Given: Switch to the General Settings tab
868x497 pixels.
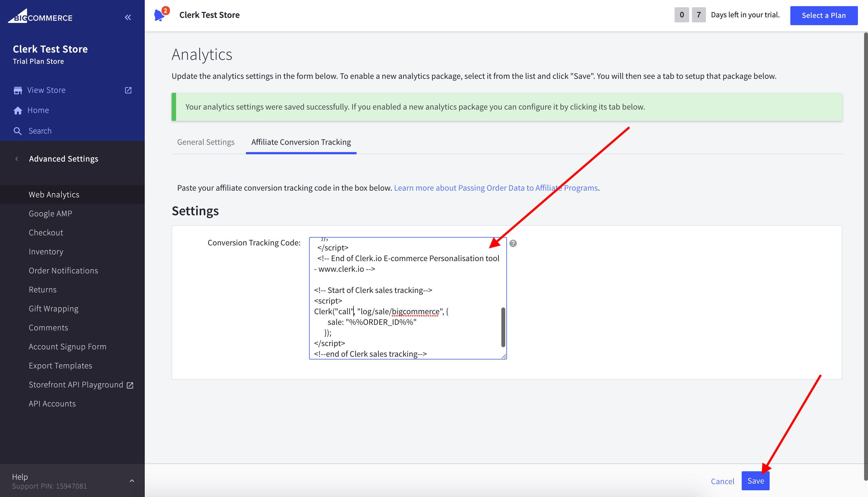Looking at the screenshot, I should [205, 142].
